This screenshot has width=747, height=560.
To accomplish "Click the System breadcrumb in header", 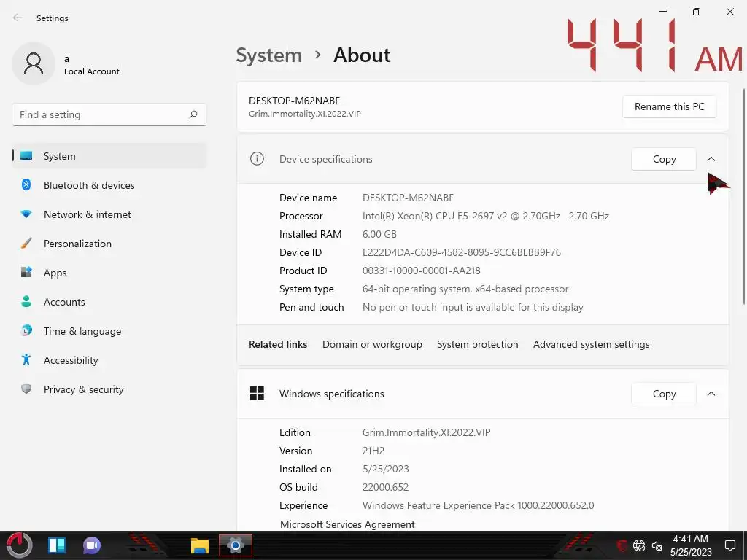I will pos(269,55).
